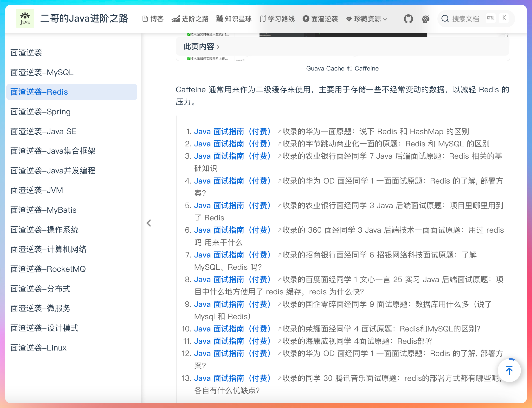Click the site logo with Java text
Image resolution: width=532 pixels, height=408 pixels.
25,18
